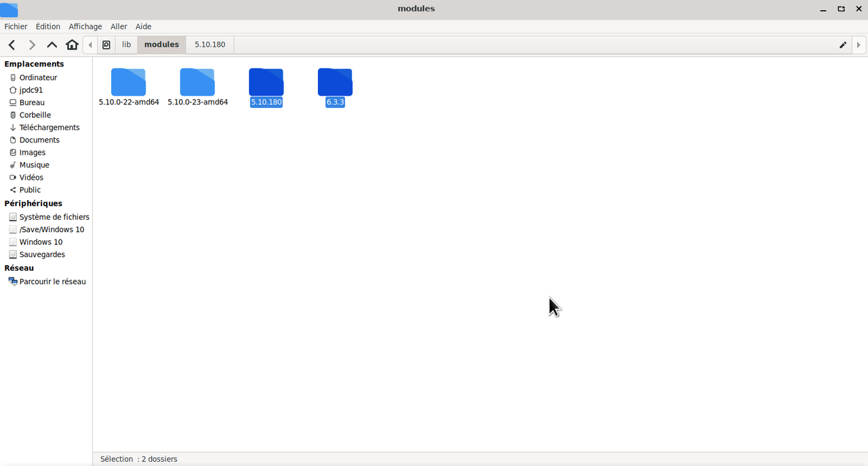This screenshot has height=466, width=868.
Task: Click the Bureau desktop icon in sidebar
Action: click(x=13, y=102)
